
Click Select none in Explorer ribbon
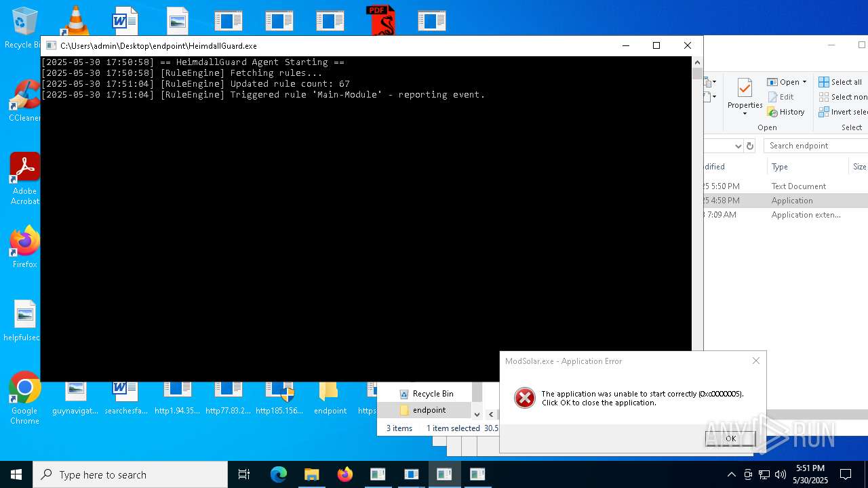tap(843, 97)
